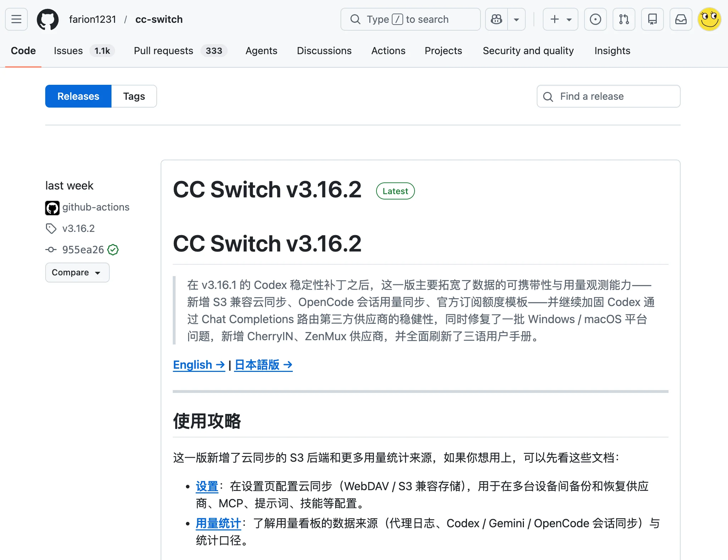Click the Pull requests count badge 333
The height and width of the screenshot is (560, 728).
click(x=214, y=51)
